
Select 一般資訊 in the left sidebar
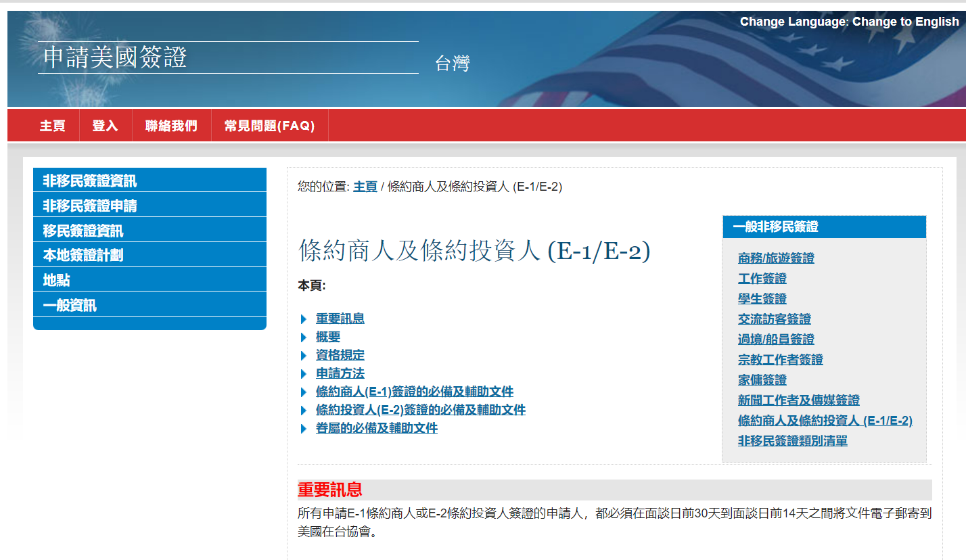(x=70, y=305)
